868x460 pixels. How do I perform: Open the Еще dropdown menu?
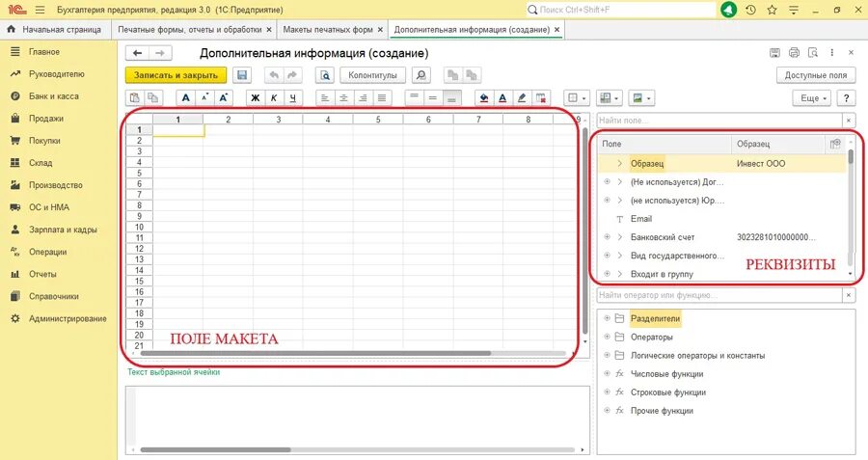click(813, 98)
